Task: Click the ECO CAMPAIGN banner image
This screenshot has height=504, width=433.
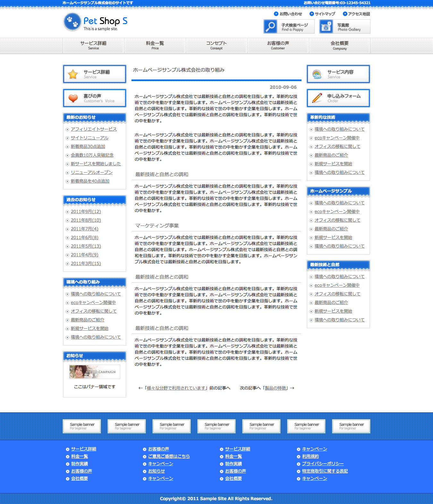Action: coord(95,372)
